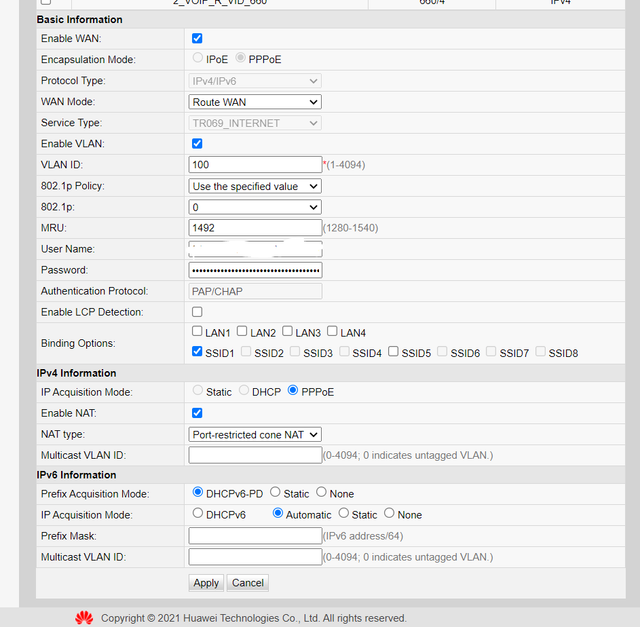Select DHCPv6-PD prefix acquisition mode
The image size is (640, 627).
[x=198, y=492]
